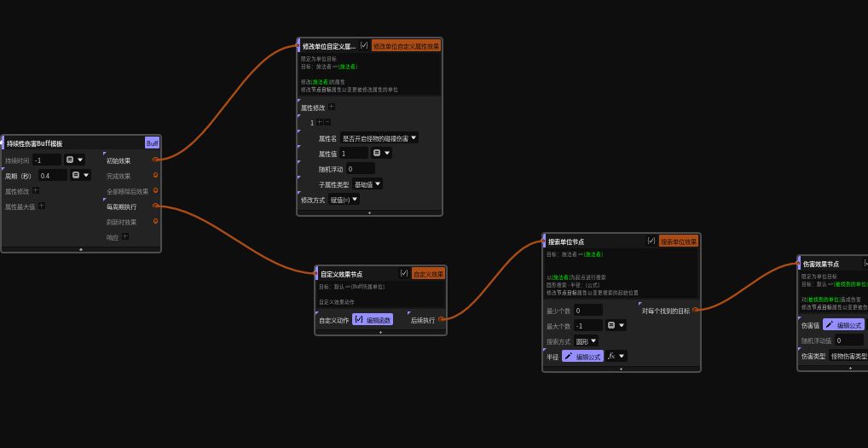The width and height of the screenshot is (868, 448).
Task: Open 持续时间 value type dropdown
Action: [75, 160]
